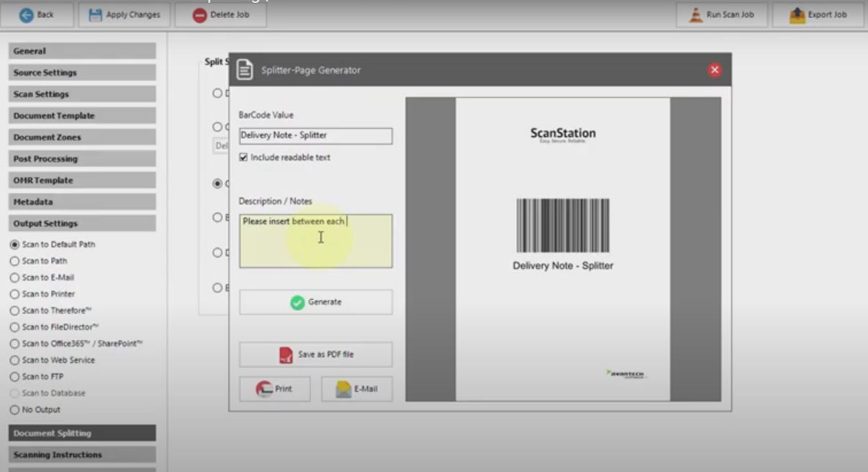868x472 pixels.
Task: Click the E-Mail button
Action: pos(357,389)
